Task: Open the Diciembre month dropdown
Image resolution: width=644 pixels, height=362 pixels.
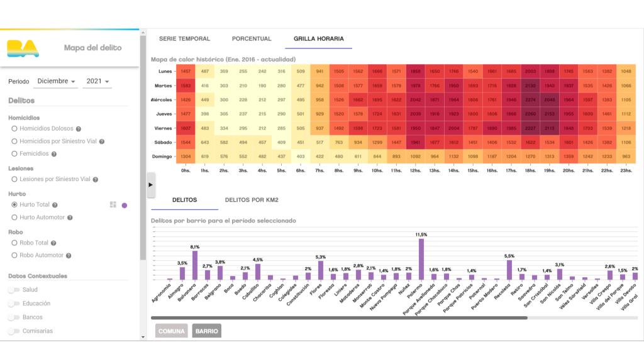Action: coord(56,81)
